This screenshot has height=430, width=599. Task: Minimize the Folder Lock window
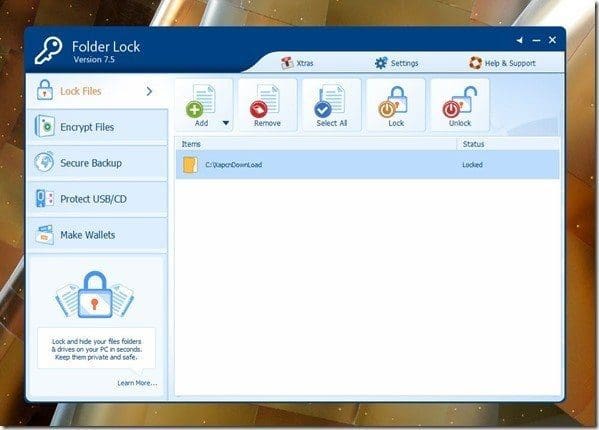pos(536,40)
